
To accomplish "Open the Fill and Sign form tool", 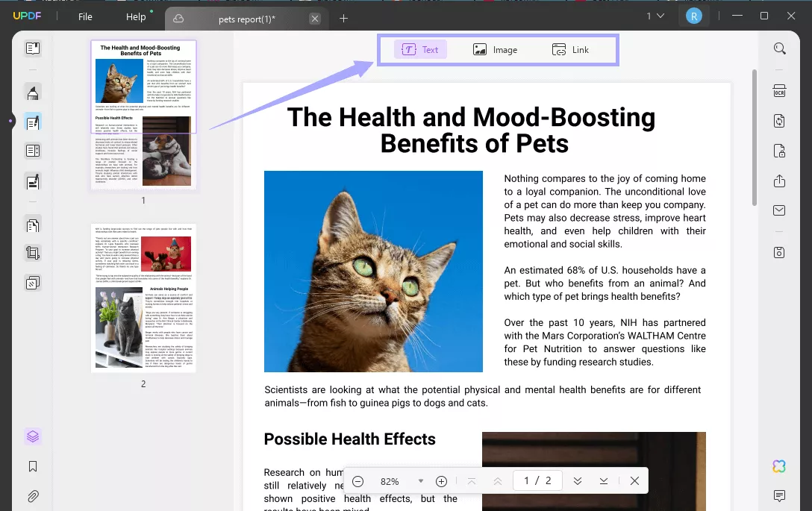I will point(33,182).
